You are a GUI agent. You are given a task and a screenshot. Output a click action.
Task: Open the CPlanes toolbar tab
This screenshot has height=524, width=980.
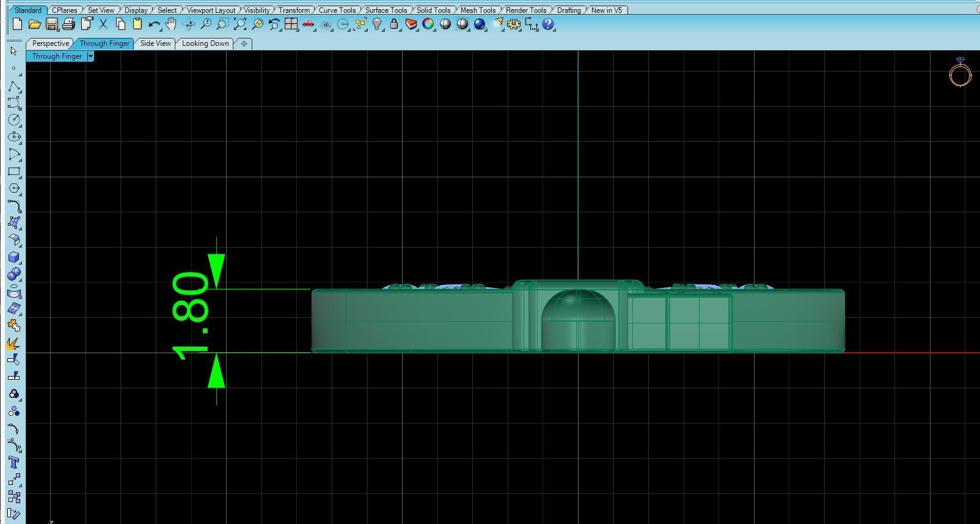coord(65,10)
